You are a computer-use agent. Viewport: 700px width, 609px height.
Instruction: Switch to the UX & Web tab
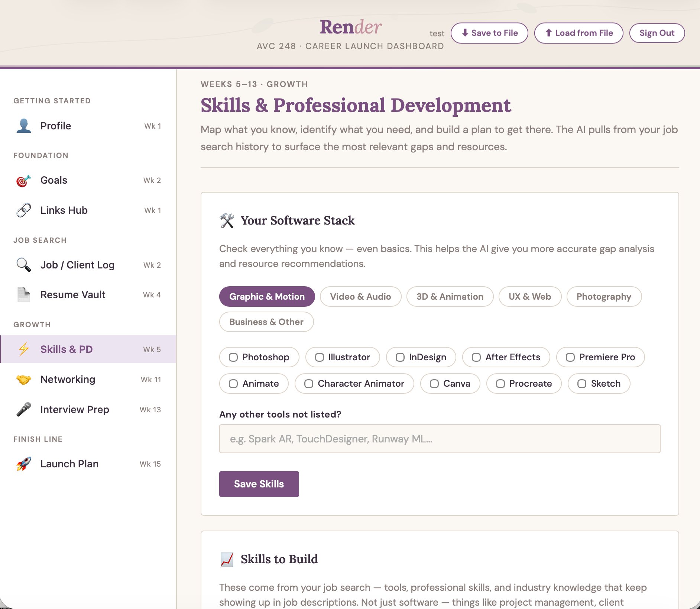click(x=530, y=296)
